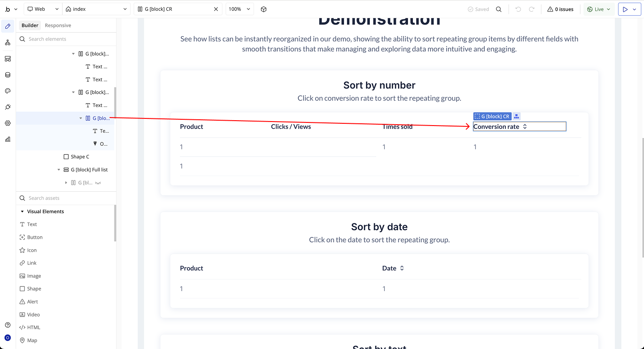Screen dimensions: 644x349
Task: Open the Settings gear tab
Action: tap(8, 123)
